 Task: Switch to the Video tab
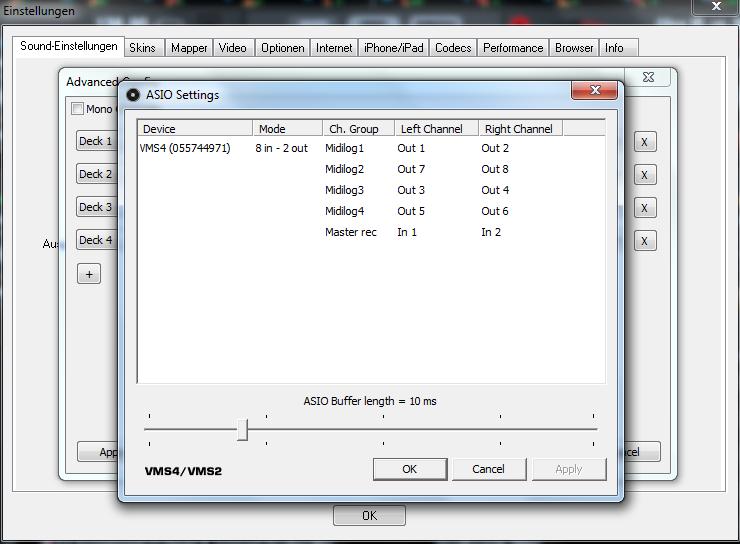tap(233, 48)
